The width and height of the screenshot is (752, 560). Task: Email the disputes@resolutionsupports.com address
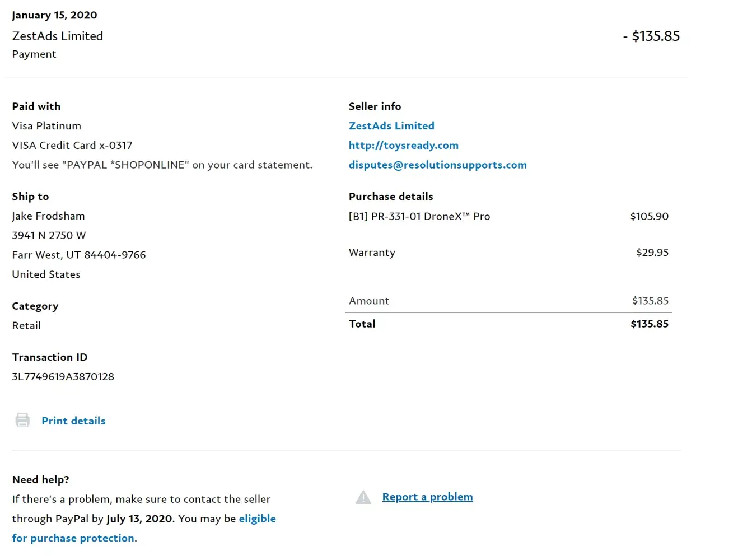point(437,165)
